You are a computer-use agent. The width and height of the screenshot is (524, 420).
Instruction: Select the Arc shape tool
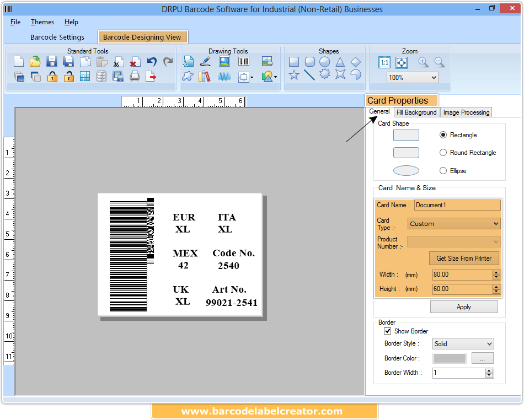pyautogui.click(x=356, y=74)
